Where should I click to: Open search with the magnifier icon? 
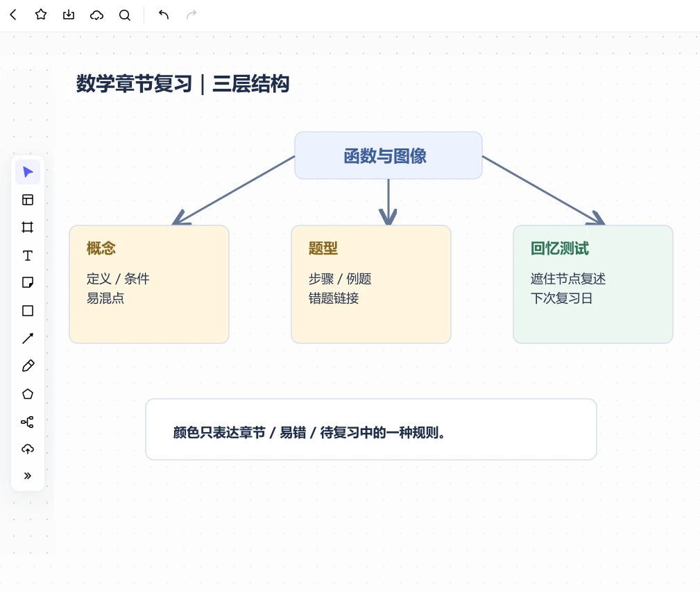125,15
